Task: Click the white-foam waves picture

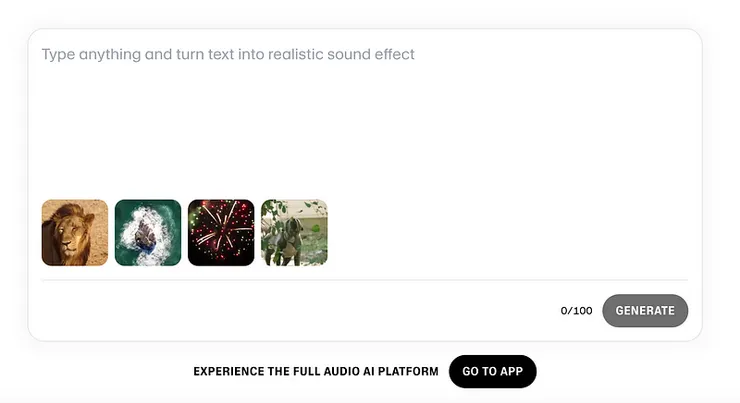Action: (x=148, y=233)
